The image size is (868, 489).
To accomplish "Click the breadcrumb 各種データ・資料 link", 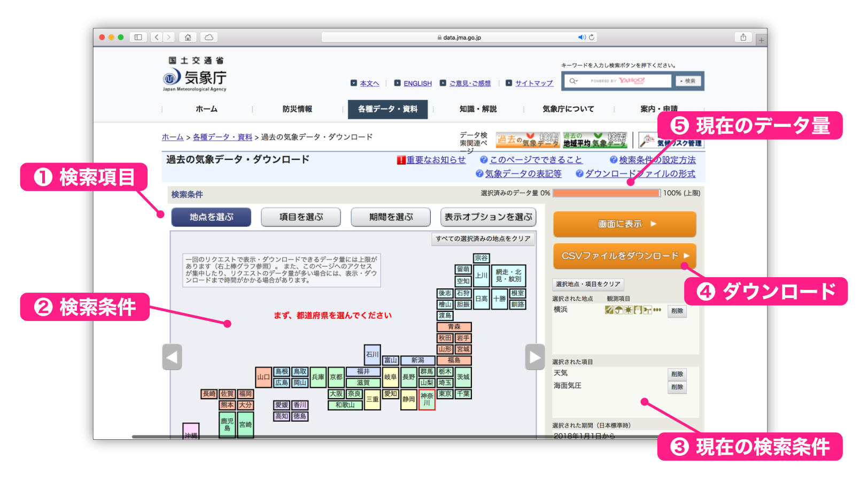I will (x=222, y=137).
